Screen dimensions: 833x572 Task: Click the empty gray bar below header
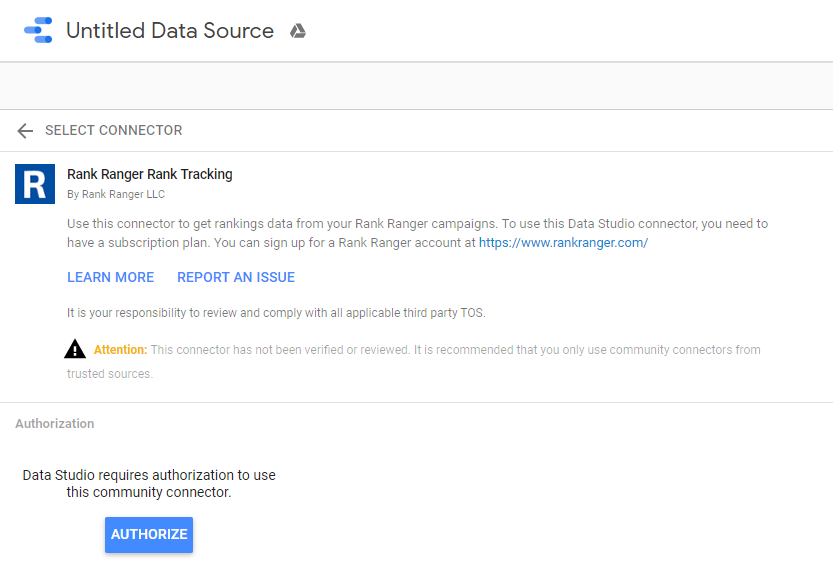[x=416, y=86]
